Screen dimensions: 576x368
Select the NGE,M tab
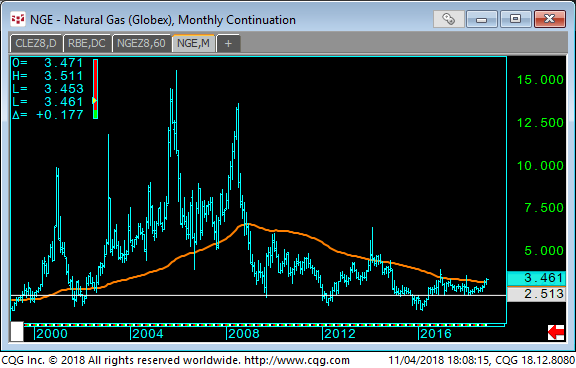193,43
